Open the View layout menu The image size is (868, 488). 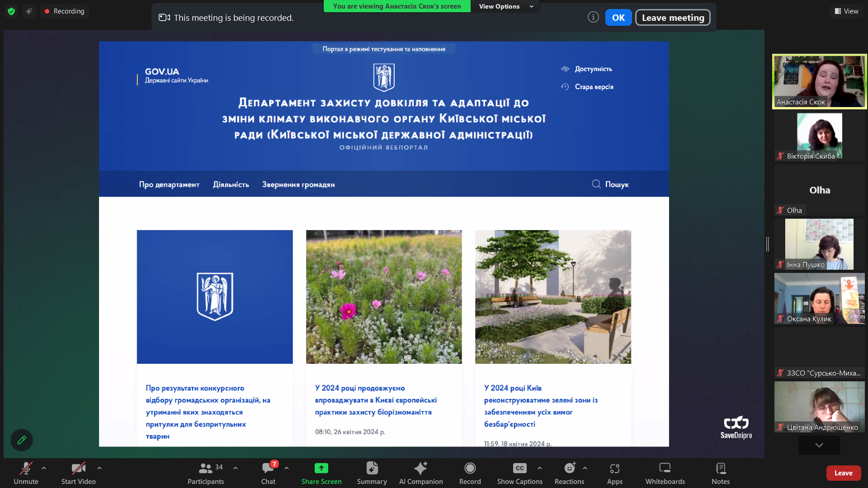[x=846, y=11]
